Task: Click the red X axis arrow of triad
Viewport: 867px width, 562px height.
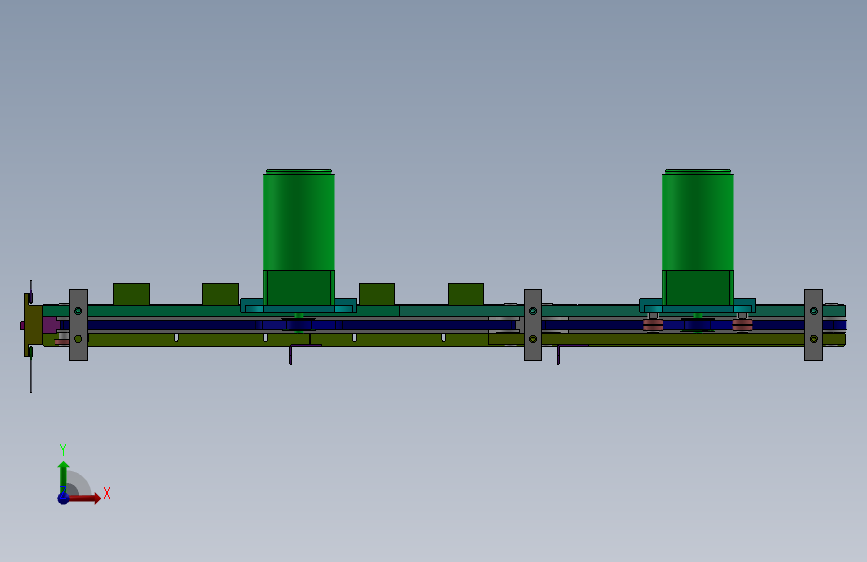Action: [x=84, y=498]
